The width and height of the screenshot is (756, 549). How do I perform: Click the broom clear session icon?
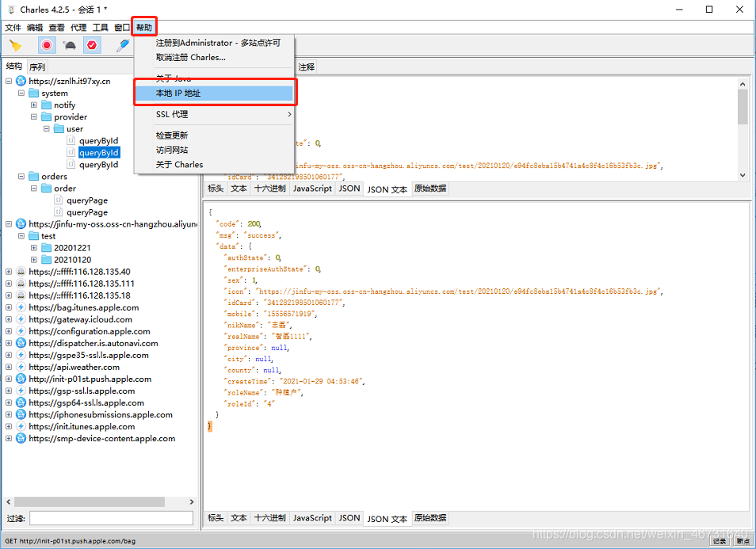(x=15, y=45)
